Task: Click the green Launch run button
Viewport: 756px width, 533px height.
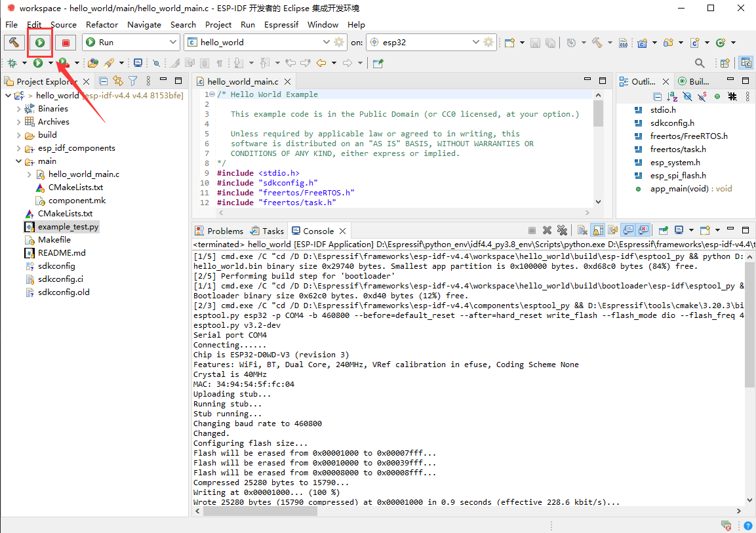Action: pyautogui.click(x=40, y=43)
